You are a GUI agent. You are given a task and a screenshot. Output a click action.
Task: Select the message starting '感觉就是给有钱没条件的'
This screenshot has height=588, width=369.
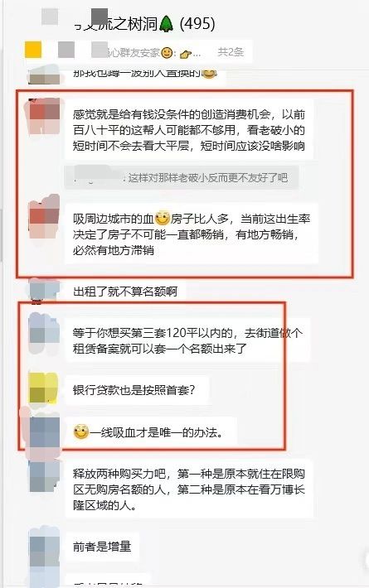pyautogui.click(x=189, y=130)
